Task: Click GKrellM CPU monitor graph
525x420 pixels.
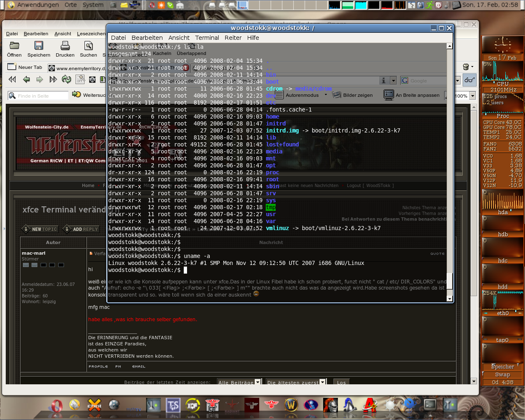Action: click(x=502, y=71)
